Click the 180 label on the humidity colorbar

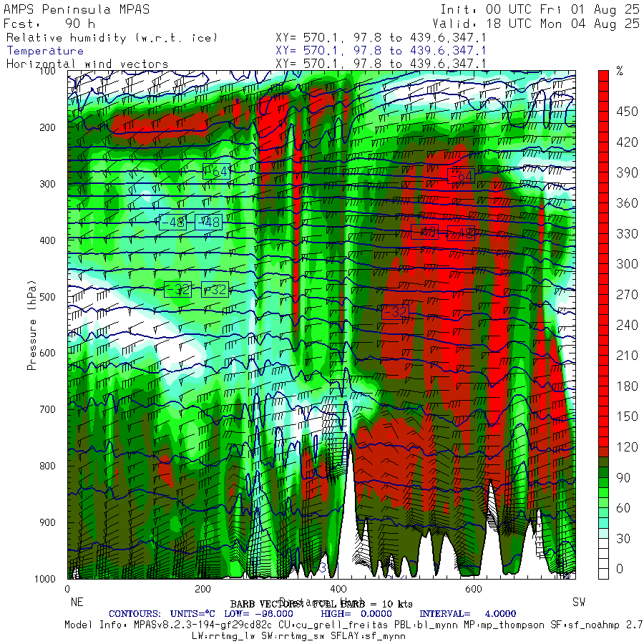pos(627,386)
